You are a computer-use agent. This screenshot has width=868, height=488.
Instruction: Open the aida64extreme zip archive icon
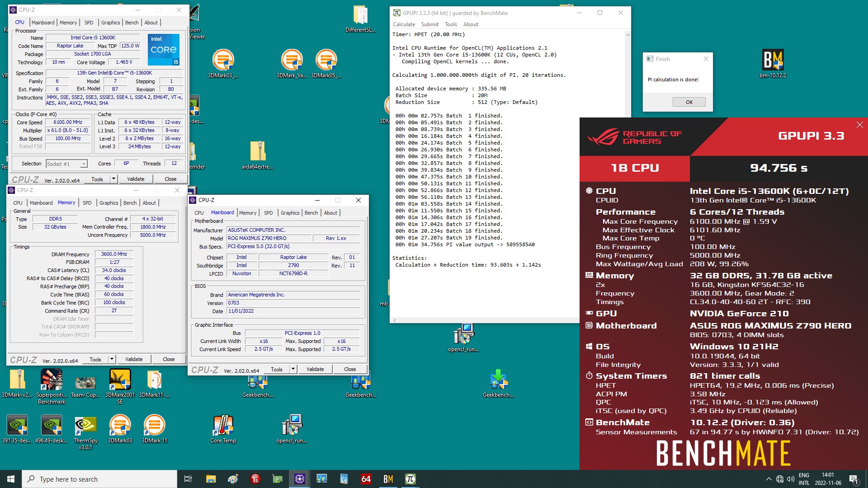point(257,155)
